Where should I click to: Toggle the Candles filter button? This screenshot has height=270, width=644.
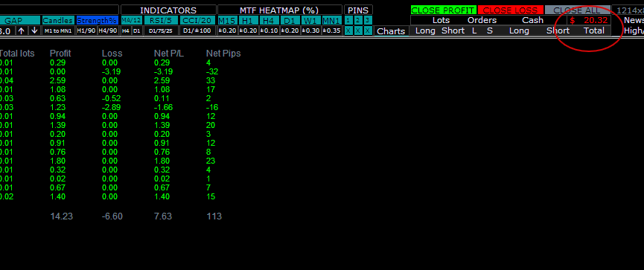click(x=58, y=20)
